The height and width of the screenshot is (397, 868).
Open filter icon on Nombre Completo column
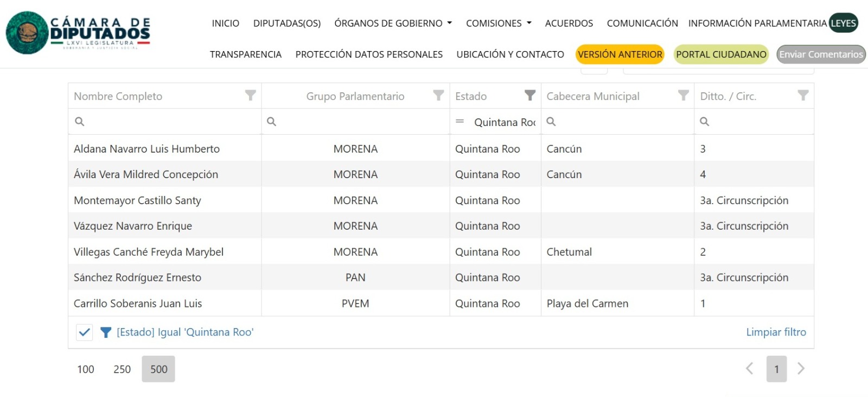click(x=250, y=96)
